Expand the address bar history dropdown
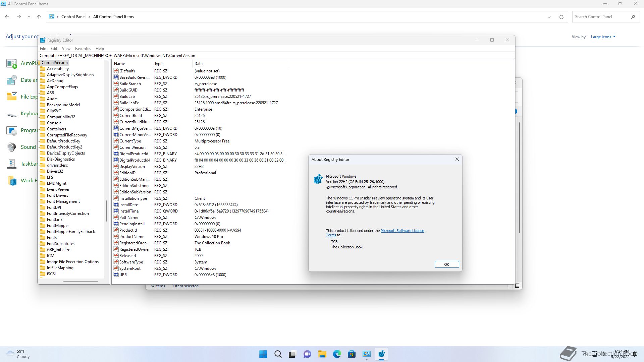This screenshot has height=362, width=644. click(549, 17)
